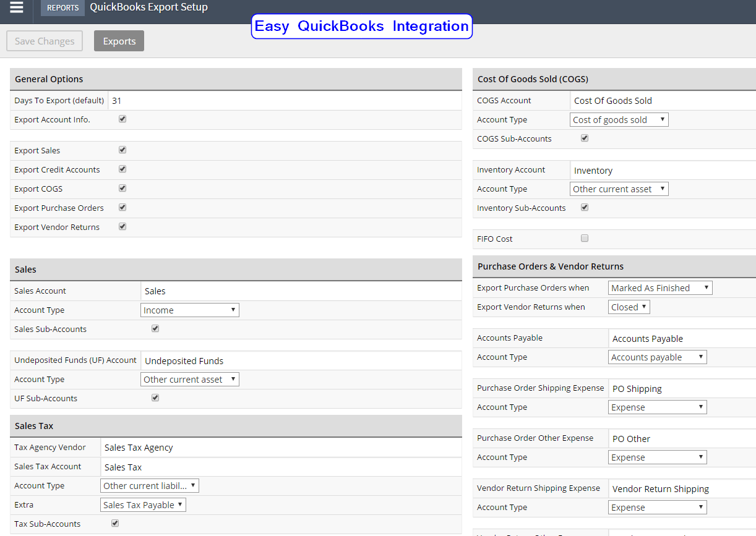Click the QuickBooks Export Setup title
This screenshot has width=756, height=536.
[148, 7]
